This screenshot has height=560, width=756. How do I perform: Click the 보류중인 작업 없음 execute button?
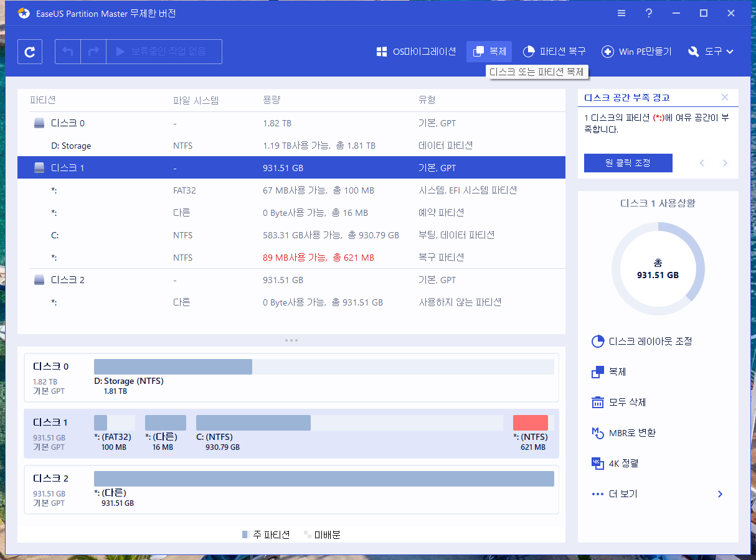click(164, 52)
